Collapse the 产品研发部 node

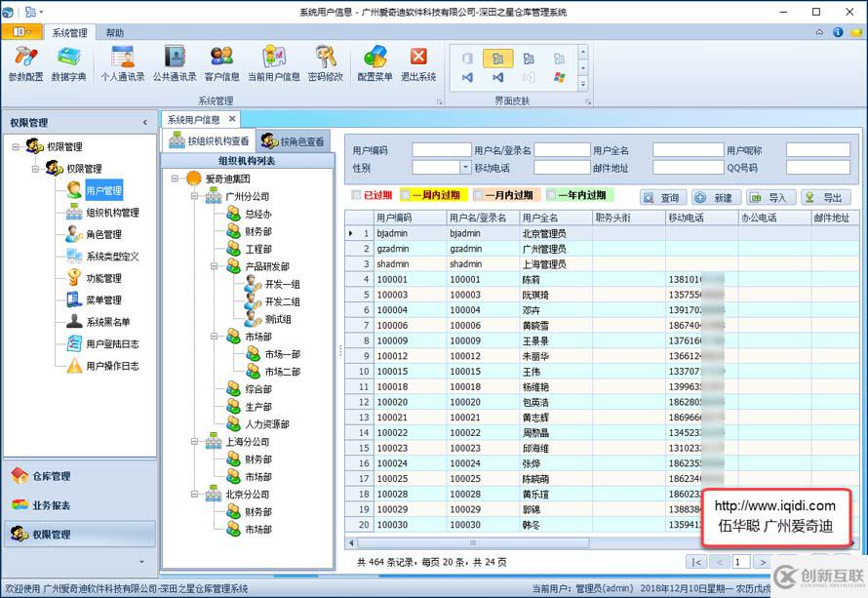(x=215, y=266)
